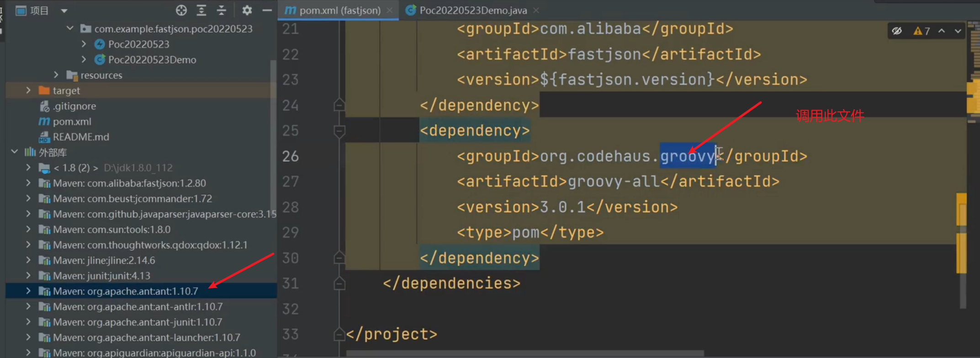Select the pom.xml (fastjson) tab
Viewport: 980px width, 358px height.
(339, 10)
